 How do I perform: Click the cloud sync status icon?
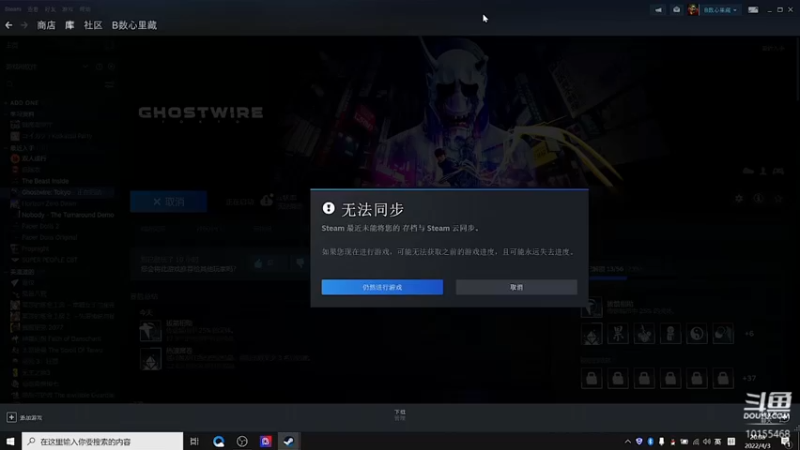click(x=267, y=200)
